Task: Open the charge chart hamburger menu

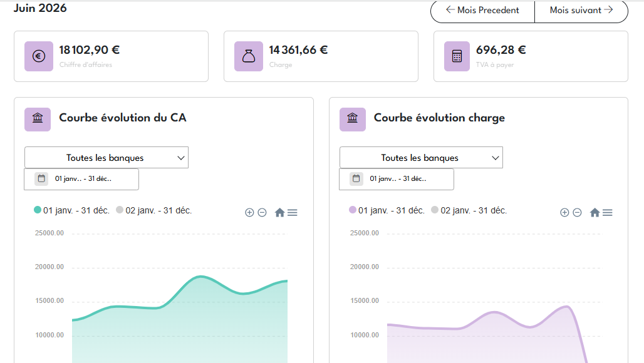Action: (x=608, y=212)
